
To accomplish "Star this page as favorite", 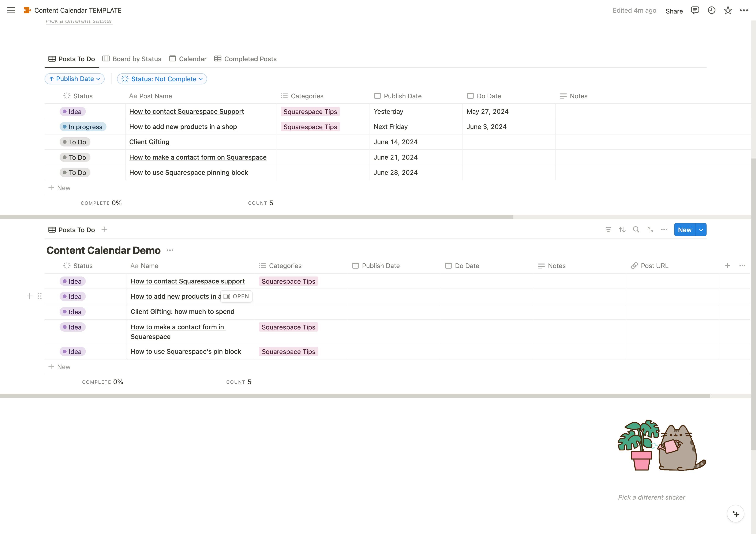I will tap(728, 10).
